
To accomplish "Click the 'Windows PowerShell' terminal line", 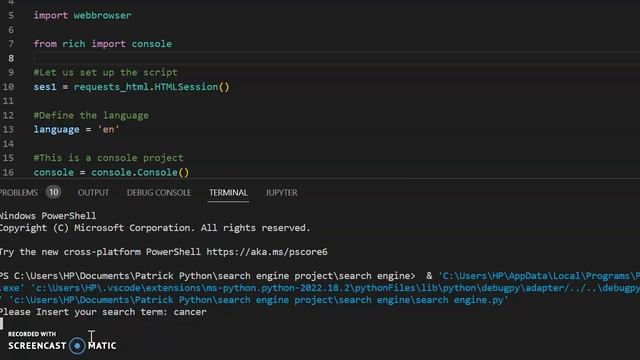I will tap(48, 216).
